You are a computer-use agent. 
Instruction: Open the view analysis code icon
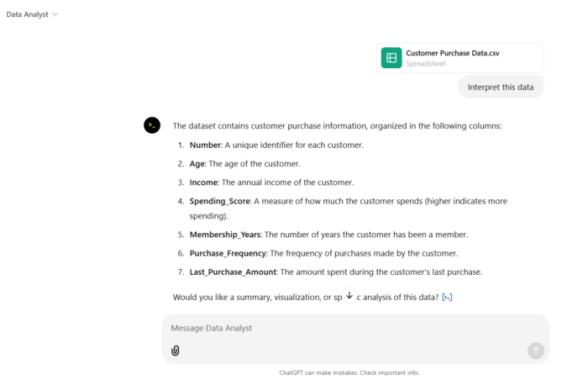point(447,297)
